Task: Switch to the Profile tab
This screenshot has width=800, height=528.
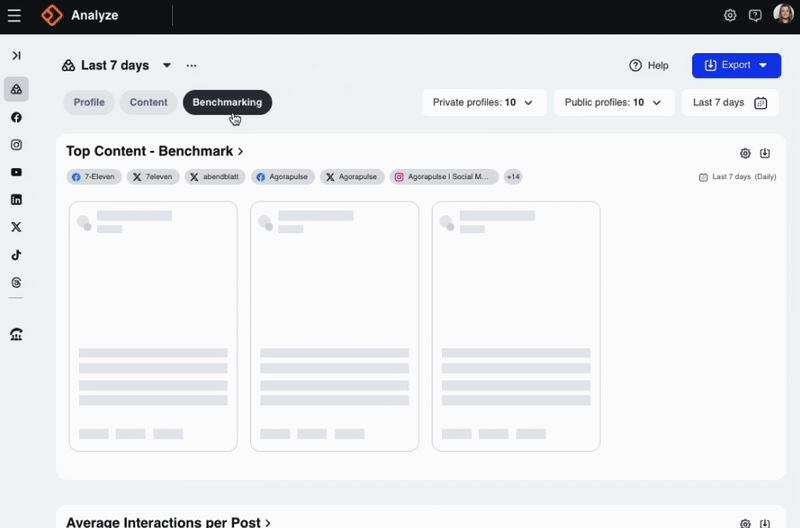Action: point(89,103)
